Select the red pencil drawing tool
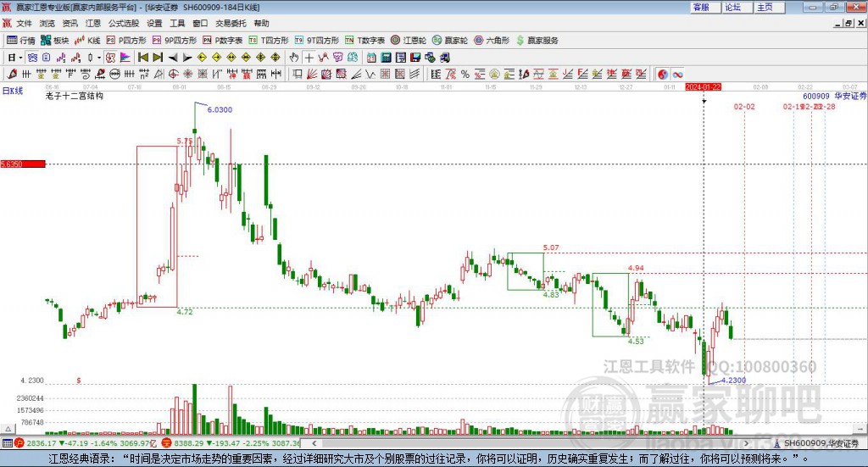The image size is (868, 467). tap(12, 74)
